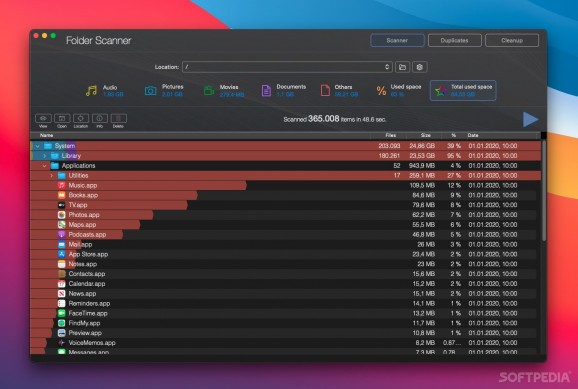Screen dimensions: 578x389
Task: Click the Music.app icon
Action: [x=62, y=185]
